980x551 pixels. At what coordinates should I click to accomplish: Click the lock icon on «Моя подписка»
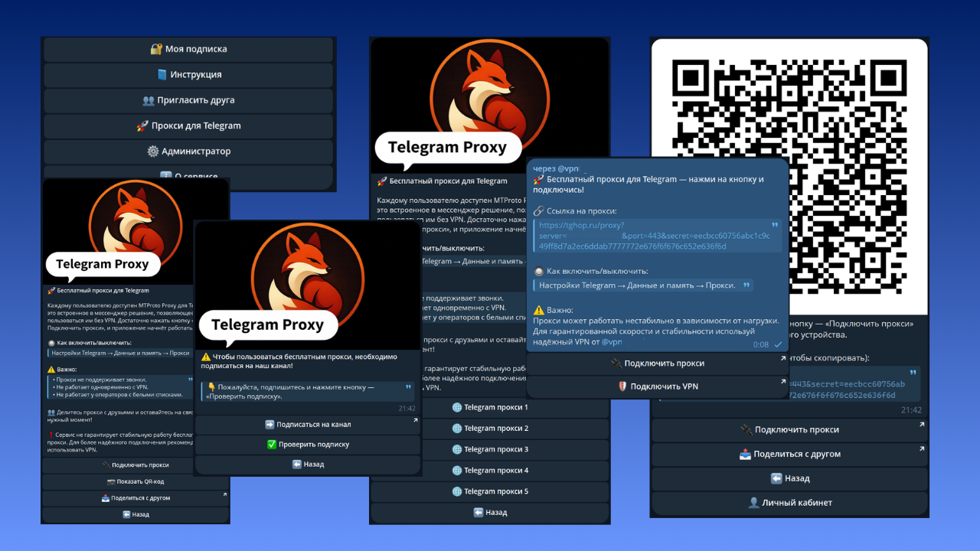(156, 49)
